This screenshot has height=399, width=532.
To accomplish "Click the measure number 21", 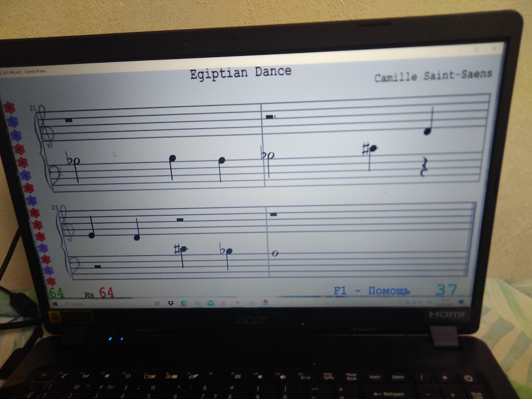I will click(33, 108).
